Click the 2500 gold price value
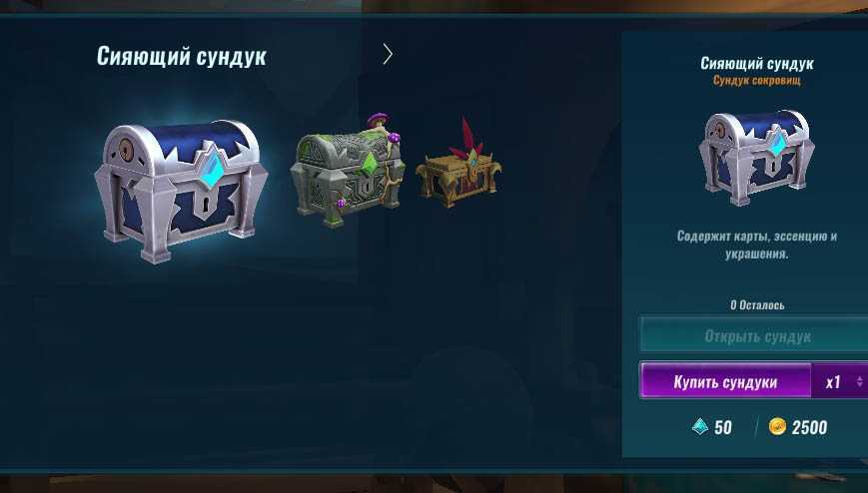 coord(809,427)
